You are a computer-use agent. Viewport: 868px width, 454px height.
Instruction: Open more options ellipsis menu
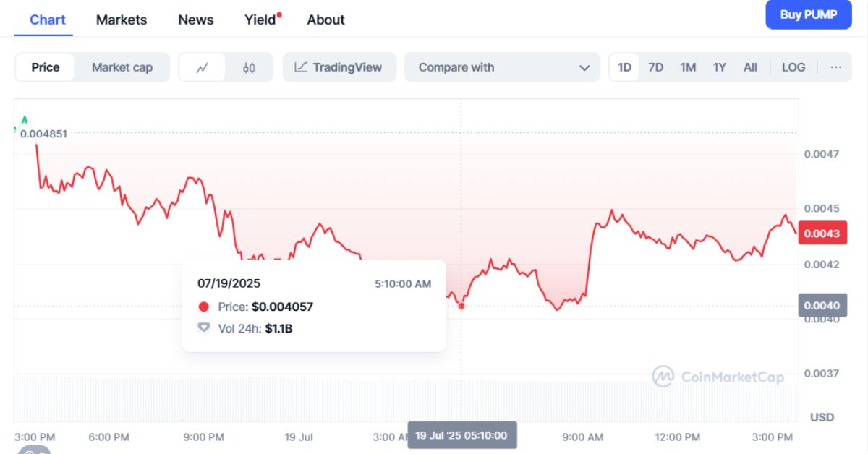pos(836,67)
